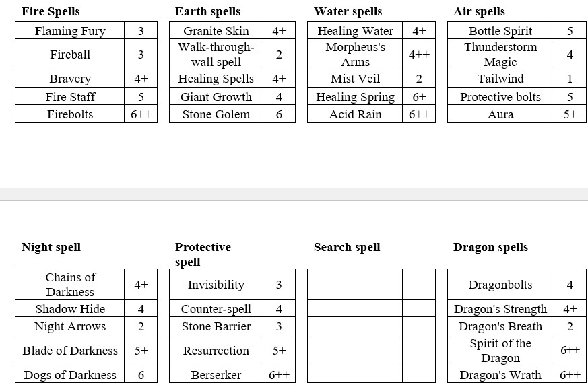Image resolution: width=588 pixels, height=385 pixels.
Task: Select the Spirit of the Dragon cell
Action: tap(500, 350)
